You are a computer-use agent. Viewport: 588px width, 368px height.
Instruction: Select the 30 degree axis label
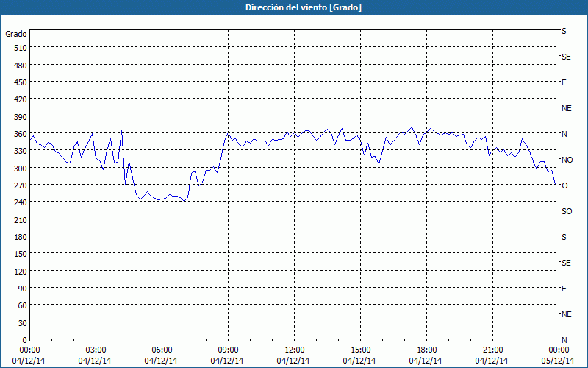pos(23,323)
